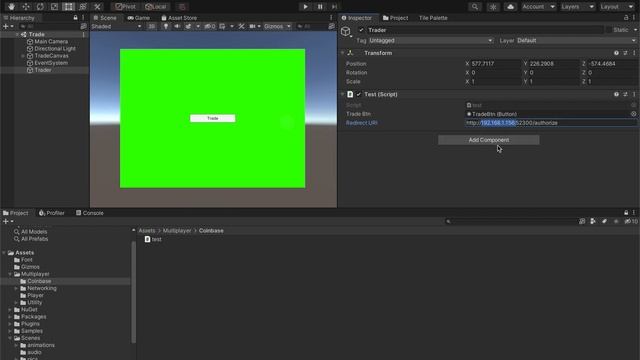The height and width of the screenshot is (360, 640).
Task: Open the Gizmos dropdown
Action: (x=277, y=27)
